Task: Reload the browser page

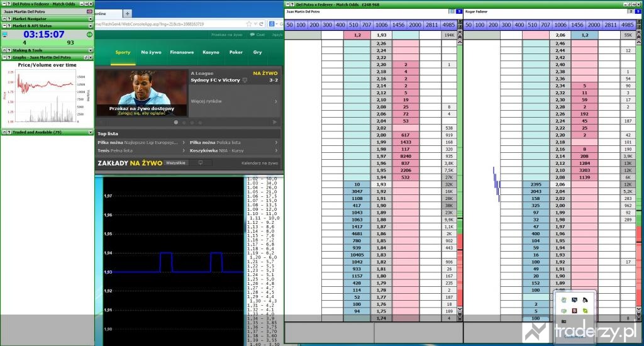Action: click(x=261, y=24)
